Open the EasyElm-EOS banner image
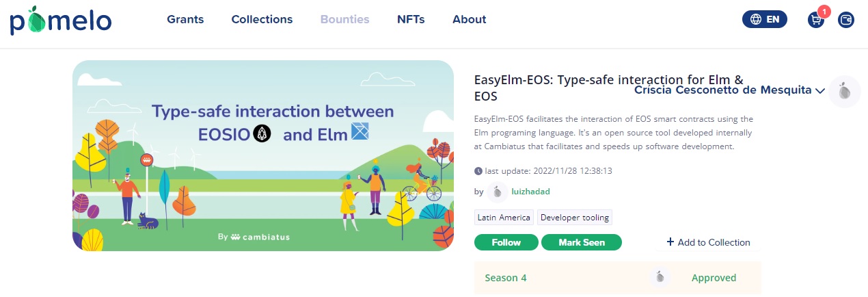868x297 pixels. tap(263, 155)
